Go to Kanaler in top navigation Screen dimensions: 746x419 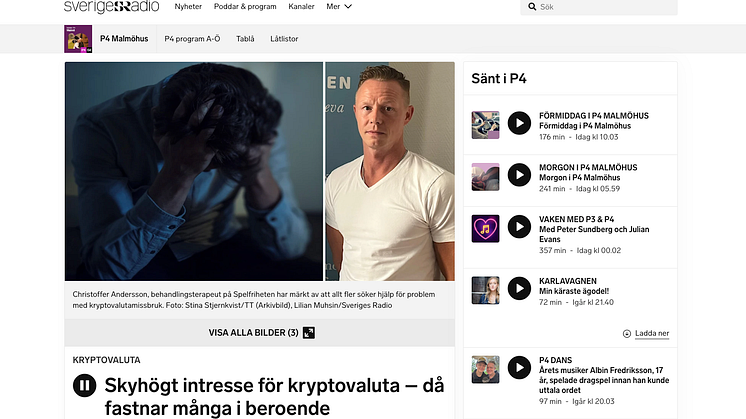pos(301,7)
